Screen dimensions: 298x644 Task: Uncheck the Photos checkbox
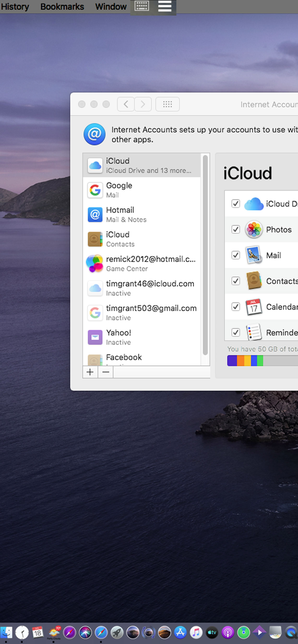click(236, 229)
